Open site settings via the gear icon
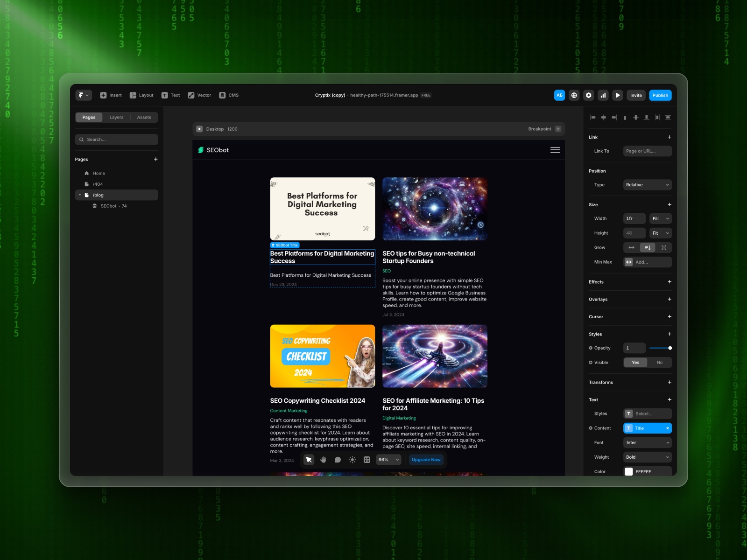 click(x=589, y=95)
